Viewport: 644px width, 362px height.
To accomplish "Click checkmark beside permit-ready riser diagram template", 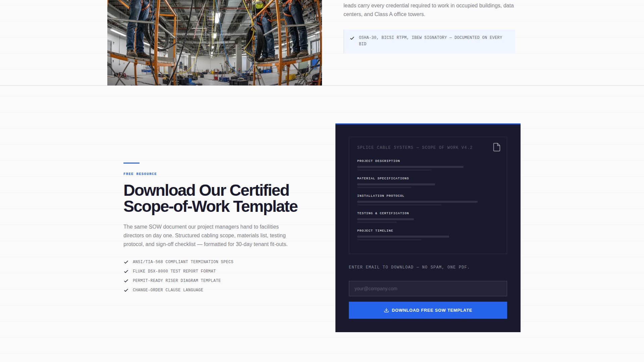I will (x=126, y=281).
